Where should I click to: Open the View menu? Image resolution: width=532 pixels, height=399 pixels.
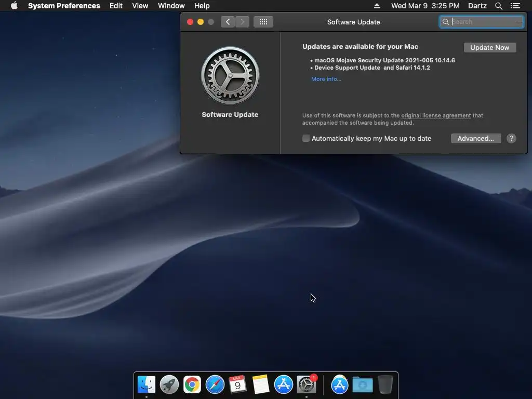click(x=140, y=6)
